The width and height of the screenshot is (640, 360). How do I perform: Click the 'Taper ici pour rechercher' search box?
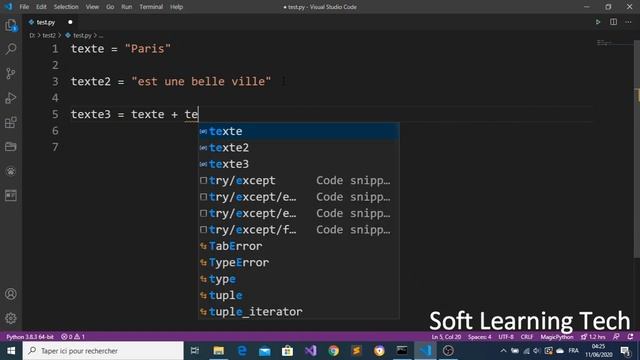click(x=103, y=351)
